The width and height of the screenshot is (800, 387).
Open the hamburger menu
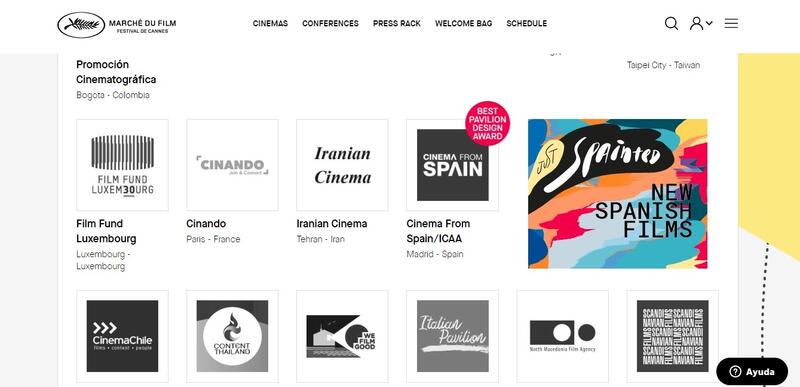coord(731,23)
